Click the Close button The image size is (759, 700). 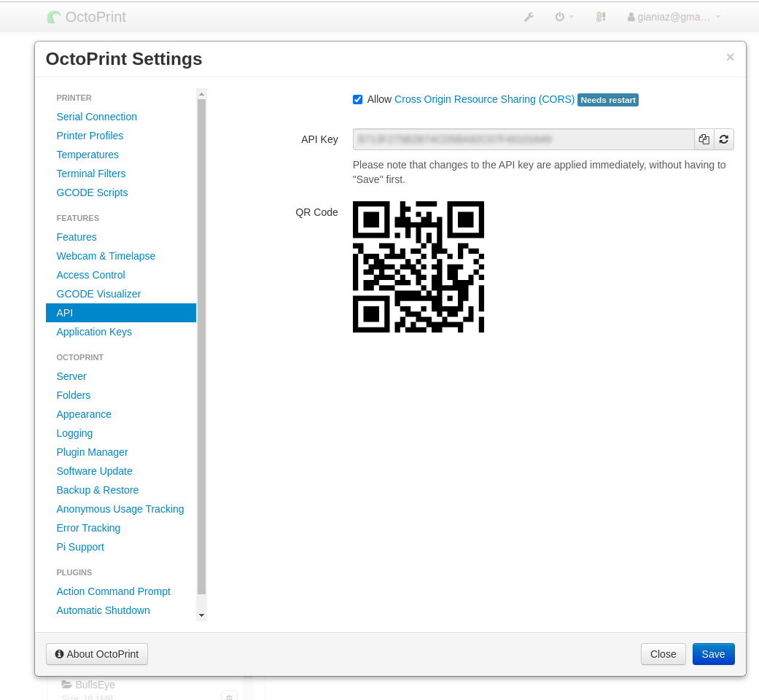663,654
